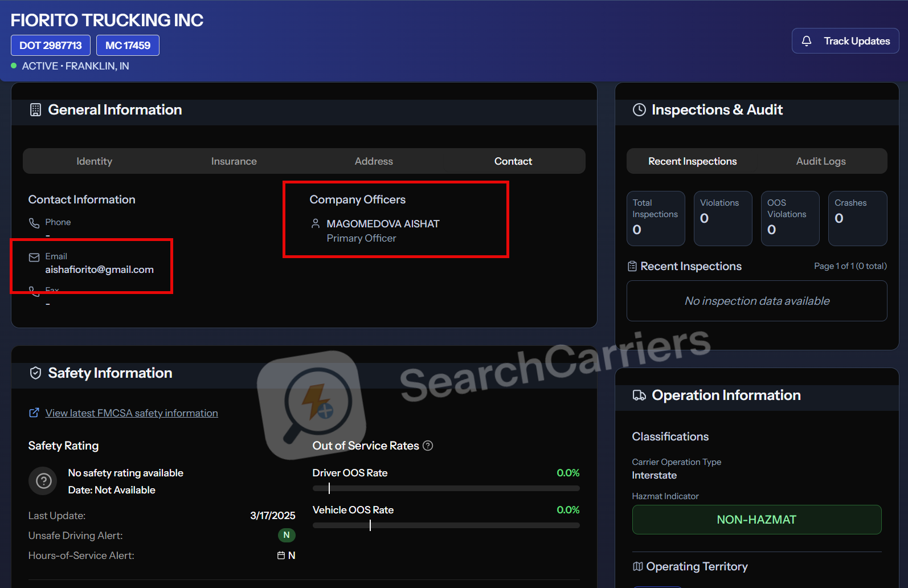
Task: Click the Total Inspections card
Action: coord(656,219)
